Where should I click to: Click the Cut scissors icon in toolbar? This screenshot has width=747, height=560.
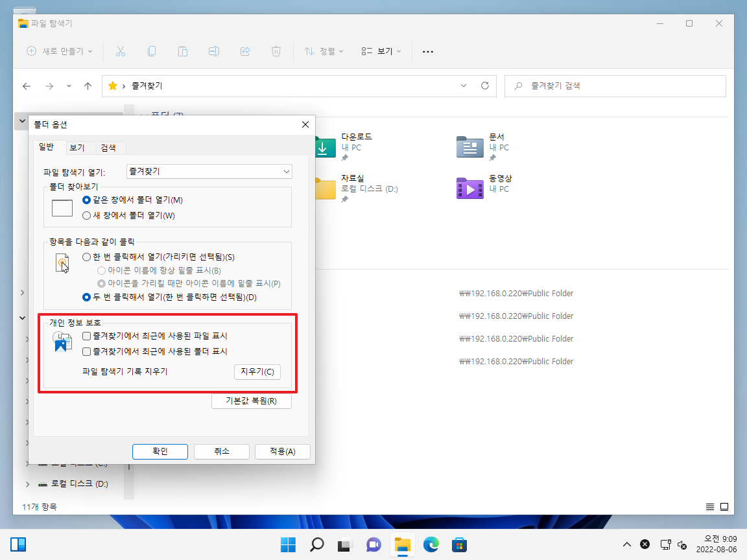[121, 51]
